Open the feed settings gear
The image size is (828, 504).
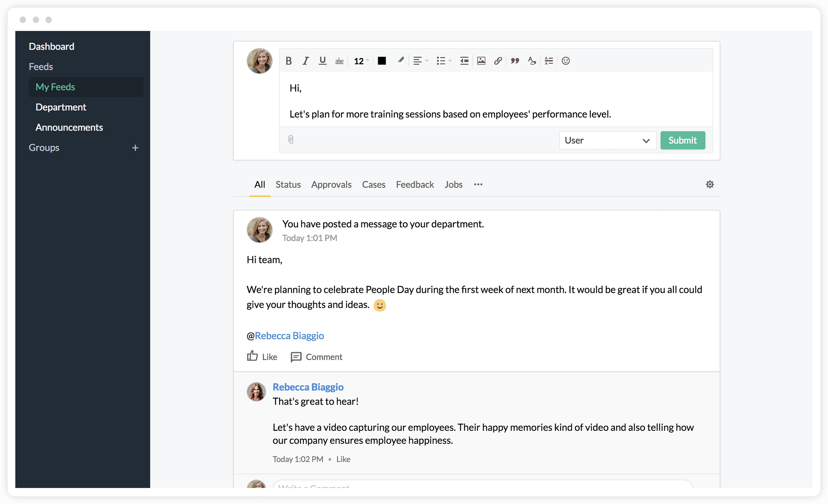point(710,184)
